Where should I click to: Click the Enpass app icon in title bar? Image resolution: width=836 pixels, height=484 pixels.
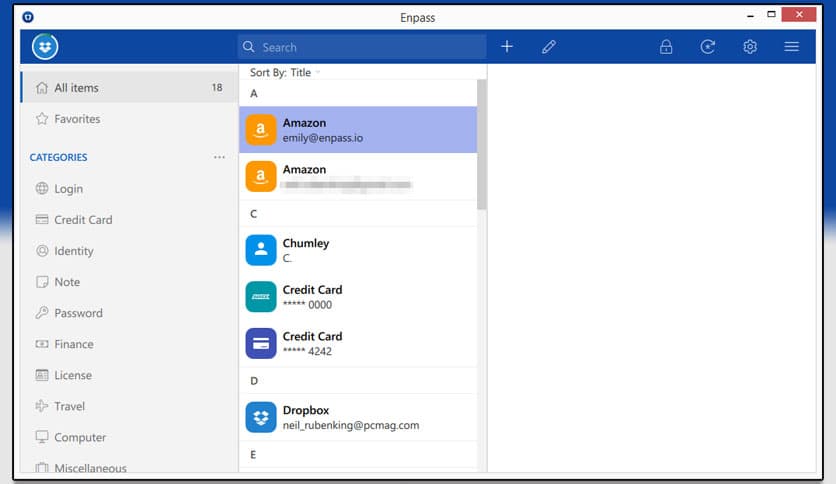[28, 17]
